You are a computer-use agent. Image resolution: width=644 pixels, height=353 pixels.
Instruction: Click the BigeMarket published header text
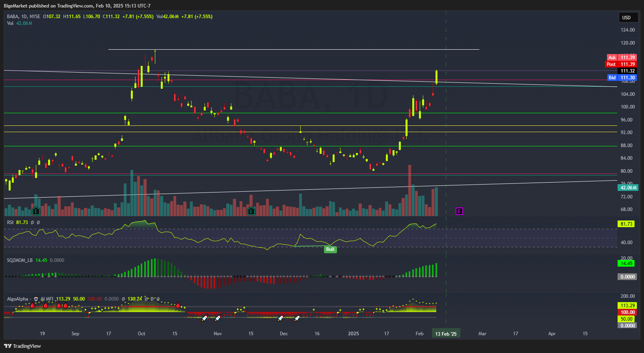click(x=77, y=6)
